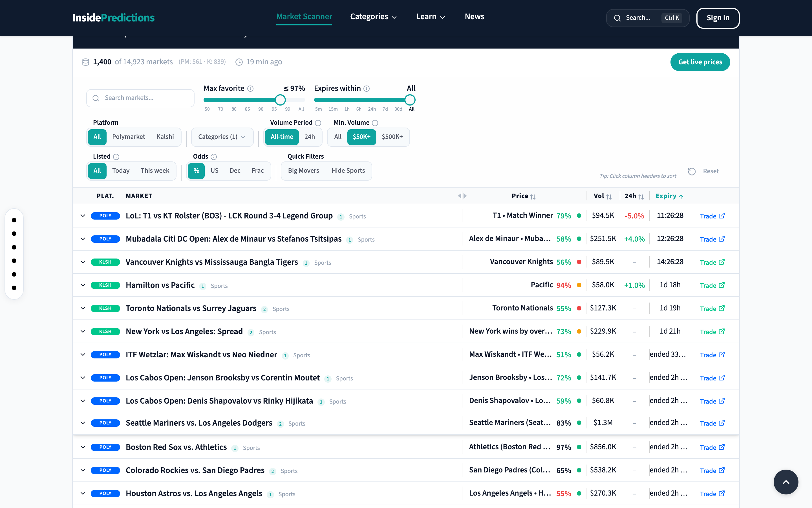The width and height of the screenshot is (812, 508).
Task: Expand the LoL T1 vs KT Rolster row
Action: click(x=83, y=216)
